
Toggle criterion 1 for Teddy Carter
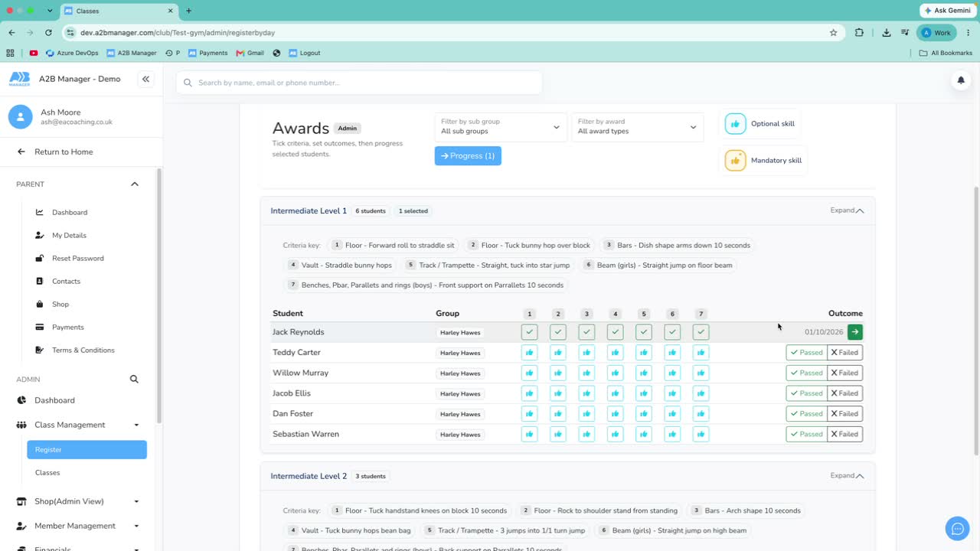pos(529,353)
